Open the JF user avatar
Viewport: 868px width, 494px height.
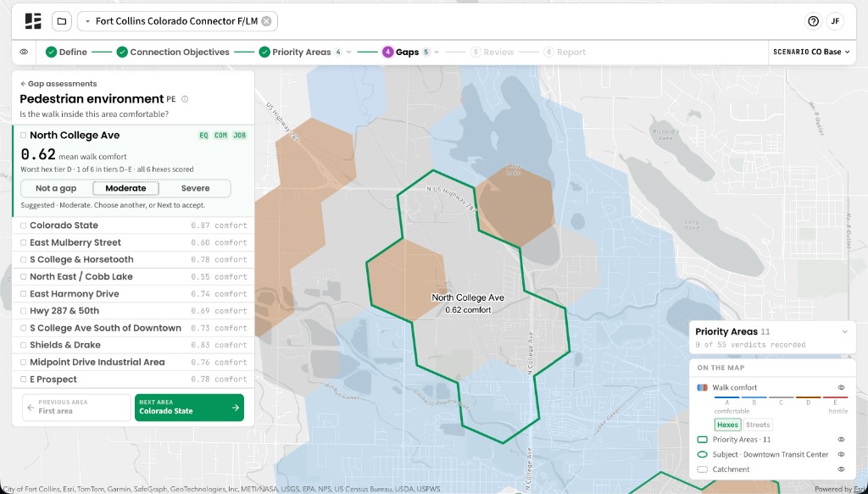835,21
